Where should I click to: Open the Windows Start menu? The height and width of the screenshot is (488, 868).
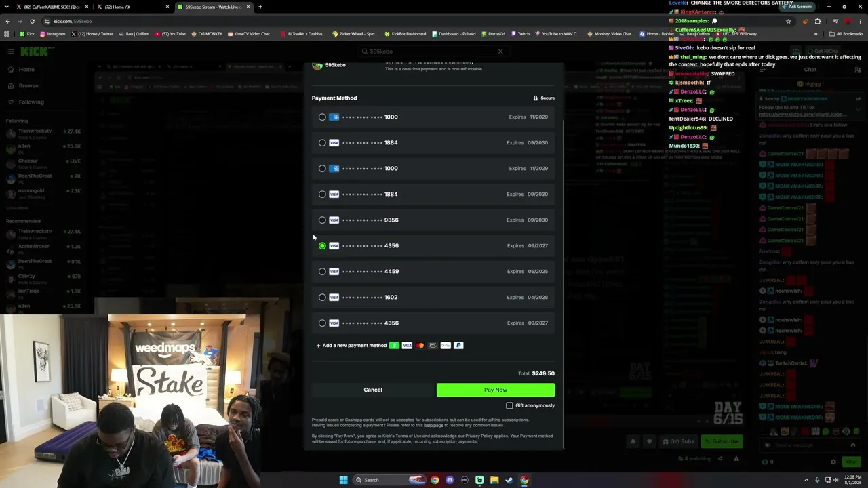343,480
